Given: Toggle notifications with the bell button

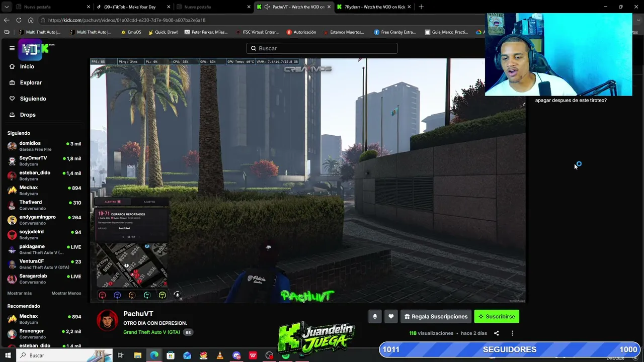Looking at the screenshot, I should (x=375, y=316).
